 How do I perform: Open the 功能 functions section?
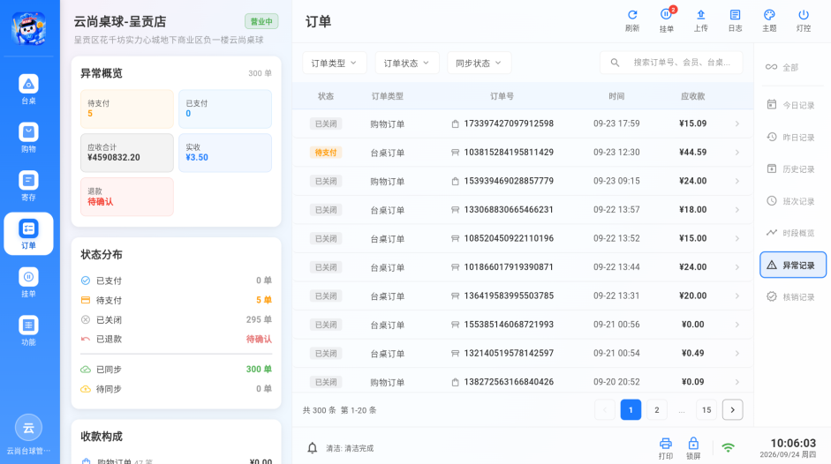pos(29,330)
